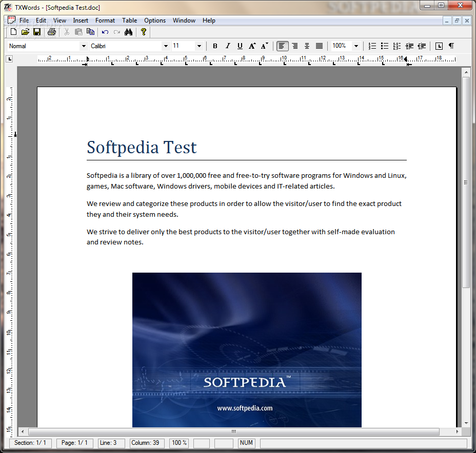476x453 pixels.
Task: Minimize the inner document window
Action: [447, 20]
